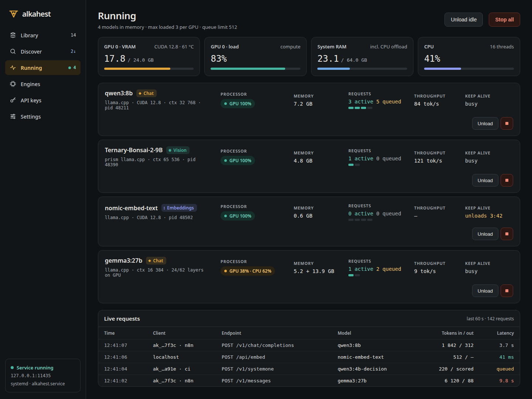Click the API keys key icon
Image resolution: width=532 pixels, height=399 pixels.
tap(13, 100)
